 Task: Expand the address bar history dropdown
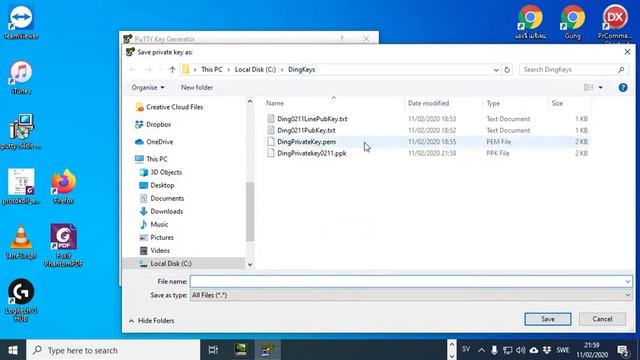click(x=496, y=70)
